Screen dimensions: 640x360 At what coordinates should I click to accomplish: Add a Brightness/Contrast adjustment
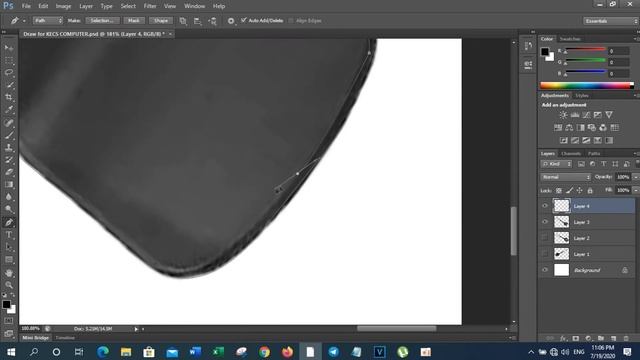point(563,115)
